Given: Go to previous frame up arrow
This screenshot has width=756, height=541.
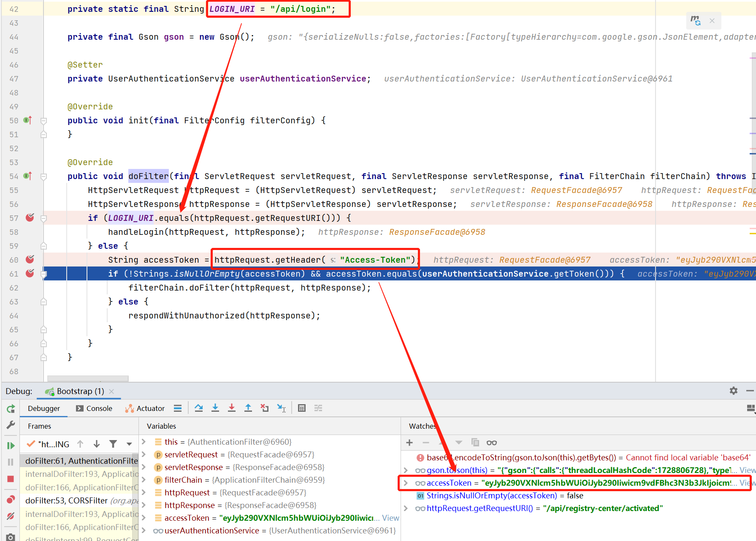Looking at the screenshot, I should pos(80,444).
